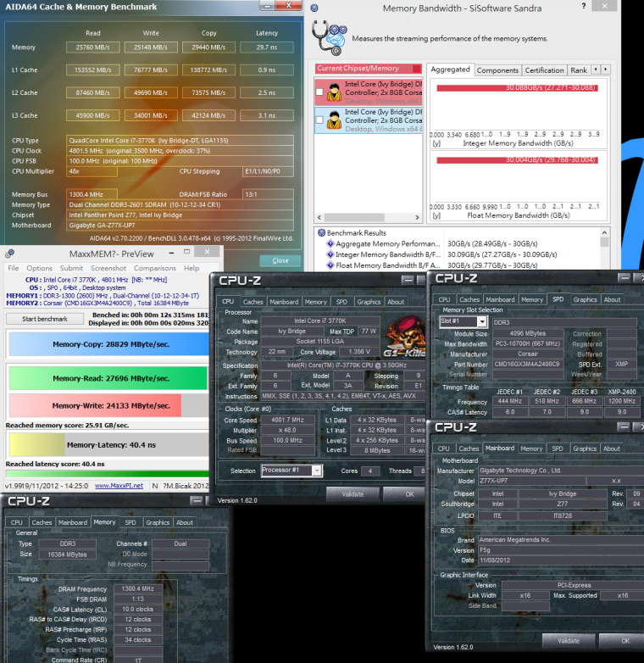Open Sandra help question mark
The height and width of the screenshot is (663, 644).
pyautogui.click(x=584, y=6)
